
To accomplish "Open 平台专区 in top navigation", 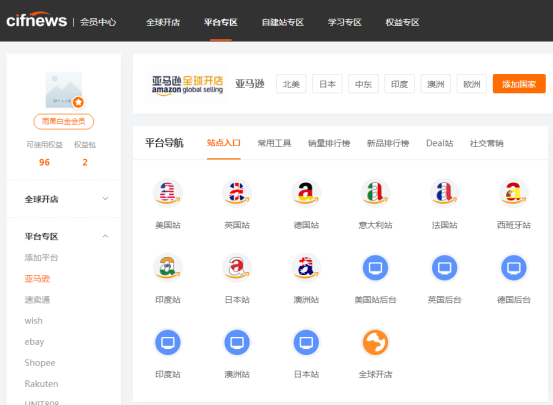I will [x=221, y=22].
